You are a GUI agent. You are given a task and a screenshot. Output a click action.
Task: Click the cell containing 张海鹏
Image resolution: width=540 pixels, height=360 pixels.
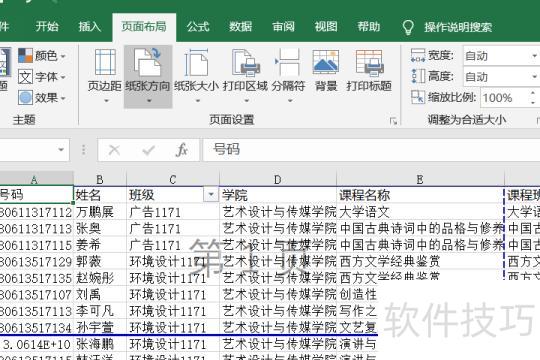coord(100,344)
